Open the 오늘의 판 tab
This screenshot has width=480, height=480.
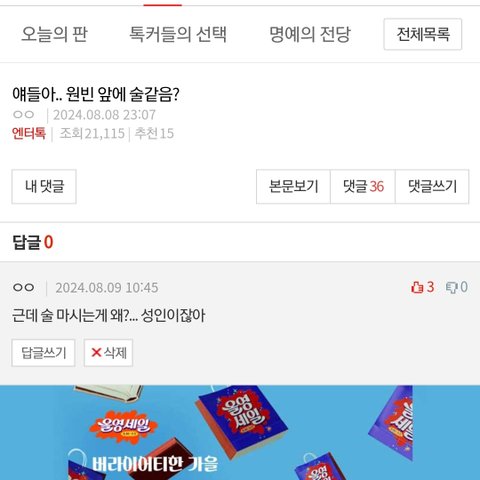[x=54, y=34]
